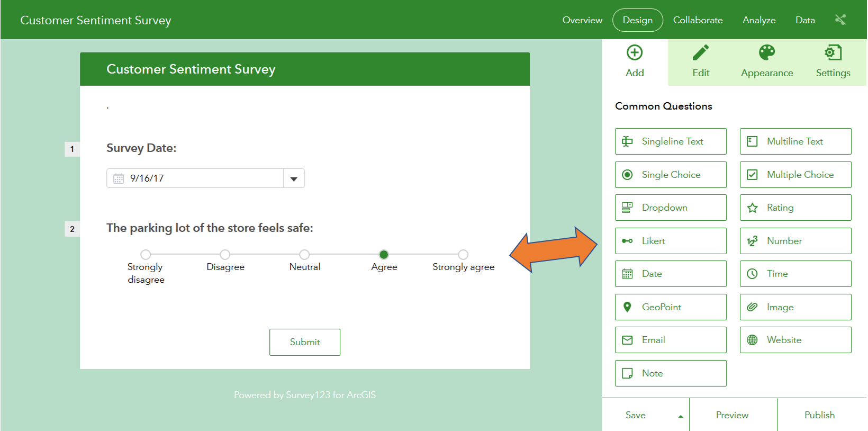This screenshot has width=868, height=431.
Task: Click the share icon in header
Action: coord(840,20)
